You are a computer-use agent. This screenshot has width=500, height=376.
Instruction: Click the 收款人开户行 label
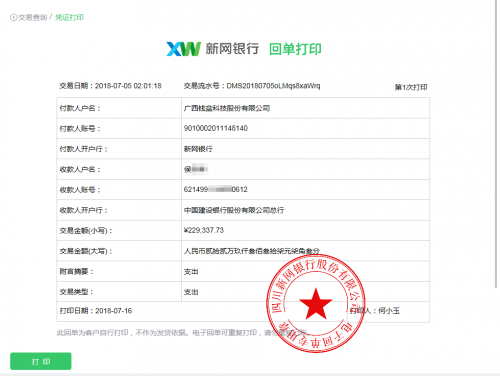pyautogui.click(x=83, y=210)
